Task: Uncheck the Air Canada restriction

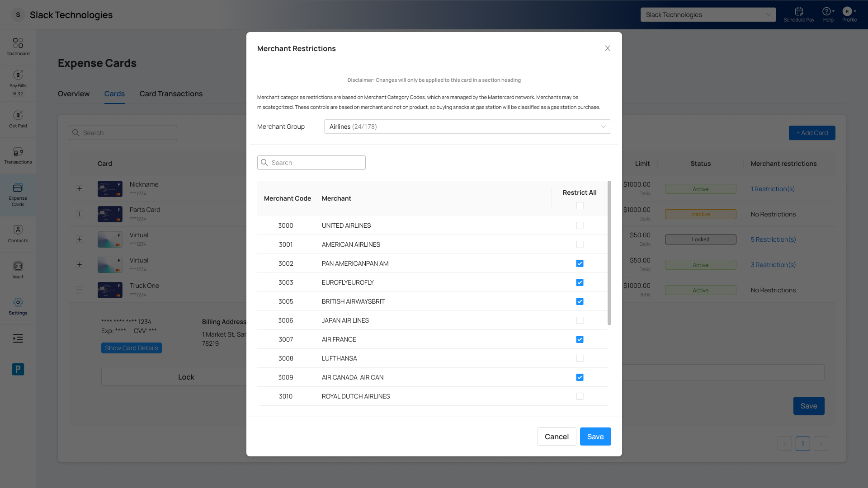Action: tap(580, 377)
